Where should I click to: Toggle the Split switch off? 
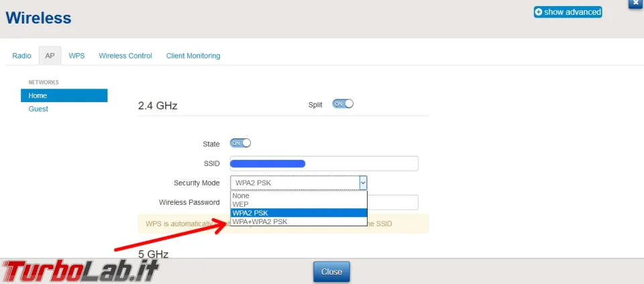pos(343,104)
